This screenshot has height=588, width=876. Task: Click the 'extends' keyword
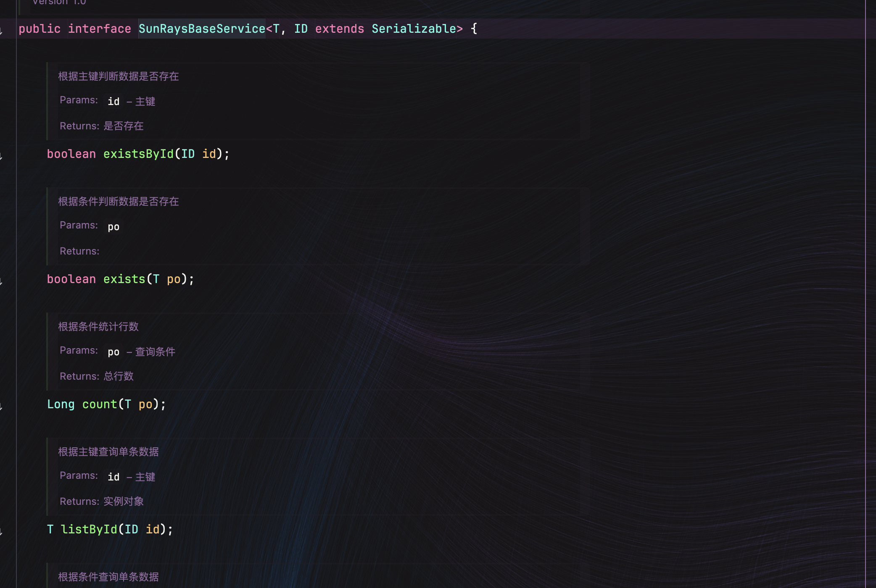point(340,29)
